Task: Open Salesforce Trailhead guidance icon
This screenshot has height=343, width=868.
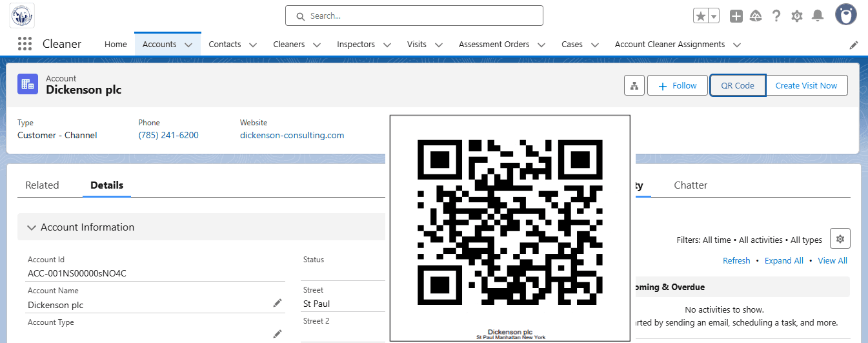Action: [756, 16]
